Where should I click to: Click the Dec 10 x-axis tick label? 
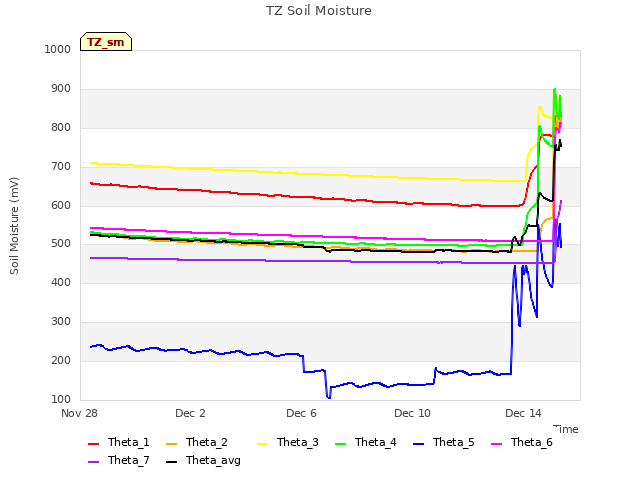click(x=412, y=413)
